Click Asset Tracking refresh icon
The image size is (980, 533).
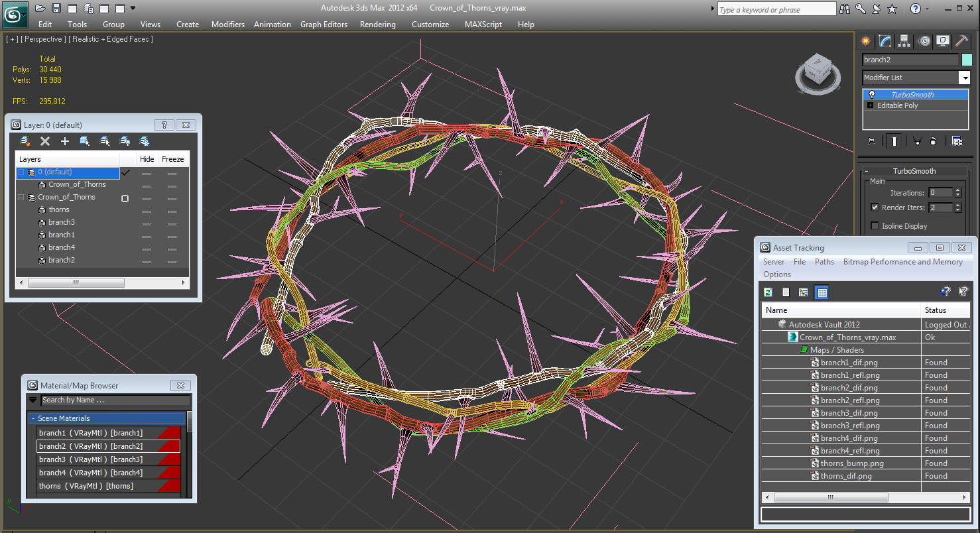pyautogui.click(x=768, y=292)
